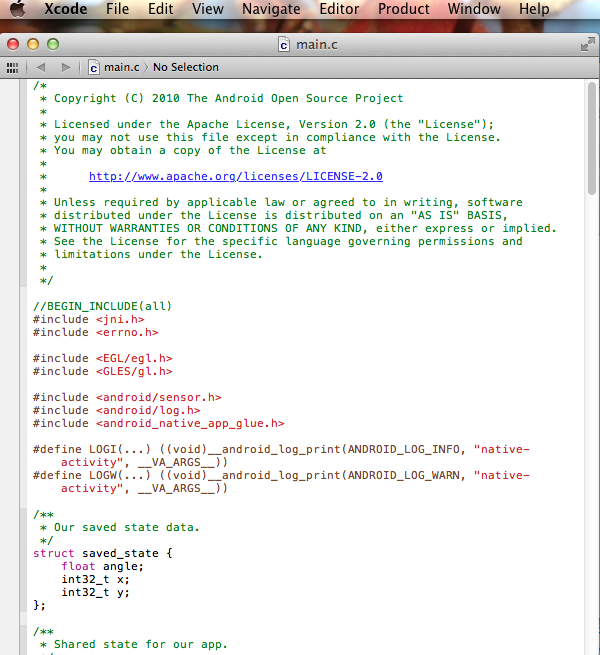Click the '#include <android/sensor.h>' line

[x=127, y=397]
